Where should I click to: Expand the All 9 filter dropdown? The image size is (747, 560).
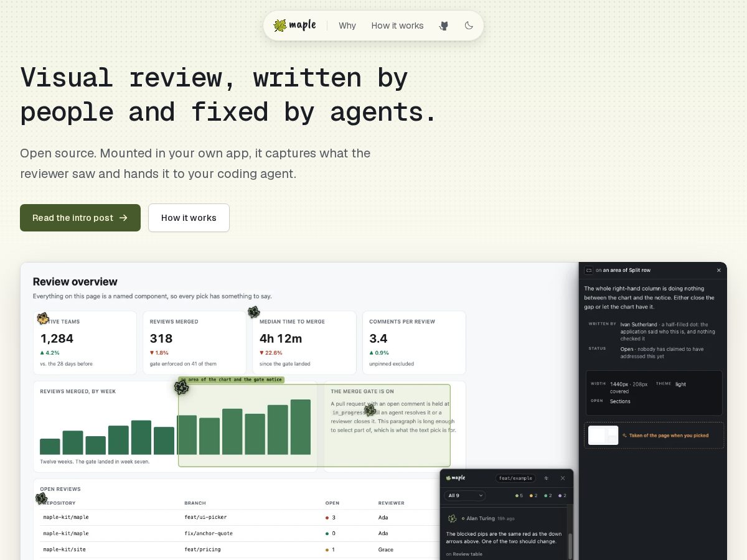(x=464, y=495)
